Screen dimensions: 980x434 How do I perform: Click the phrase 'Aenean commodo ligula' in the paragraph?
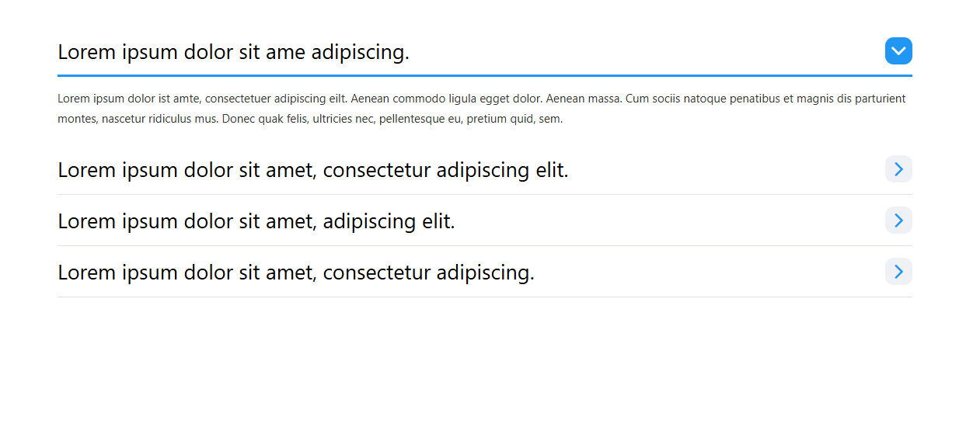pos(451,99)
